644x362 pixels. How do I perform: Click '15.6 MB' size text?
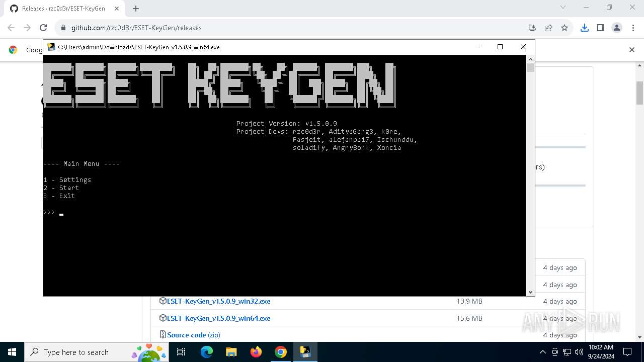tap(469, 318)
